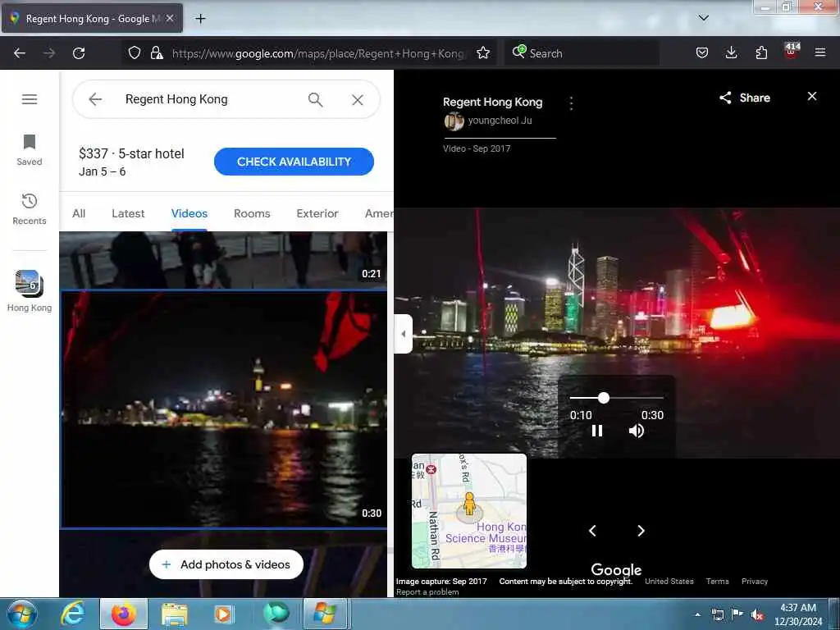
Task: Open the Google Maps hamburger menu
Action: click(x=30, y=99)
